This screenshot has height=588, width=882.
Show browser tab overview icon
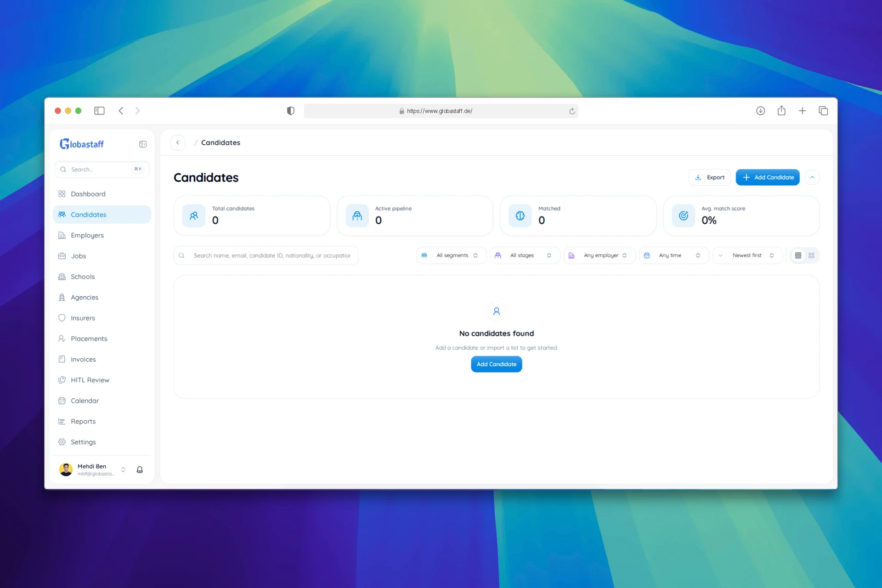tap(823, 111)
